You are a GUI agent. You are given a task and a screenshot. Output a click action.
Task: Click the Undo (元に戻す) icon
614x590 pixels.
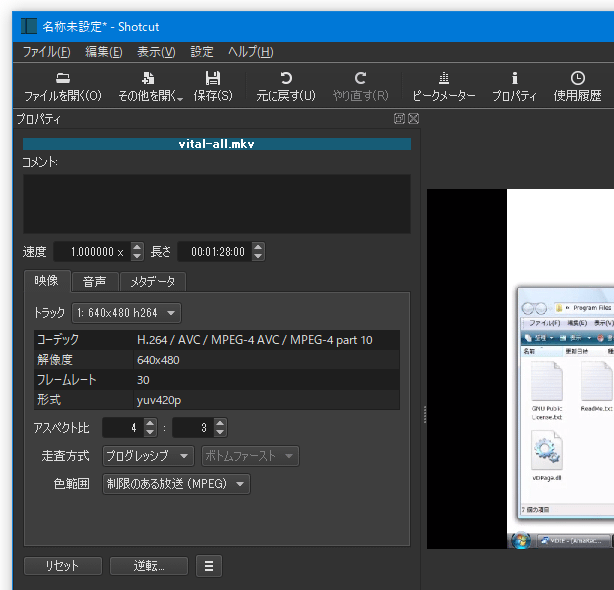coord(286,78)
